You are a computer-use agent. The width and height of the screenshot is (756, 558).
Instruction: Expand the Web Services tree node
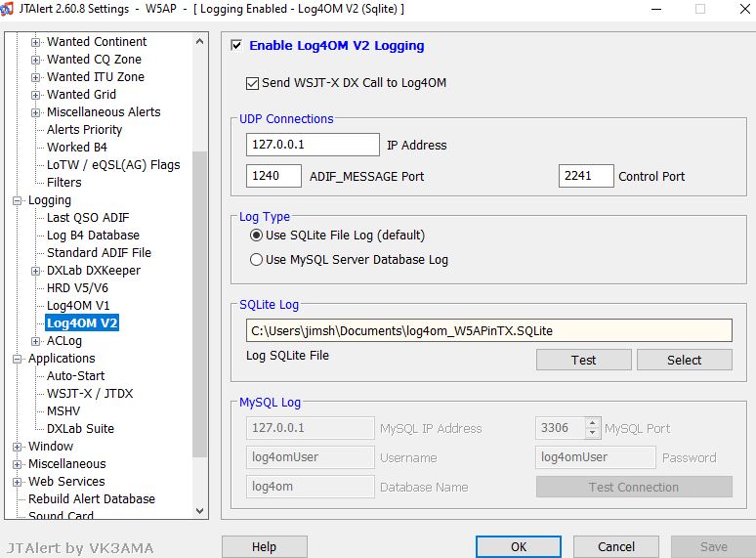click(x=17, y=482)
